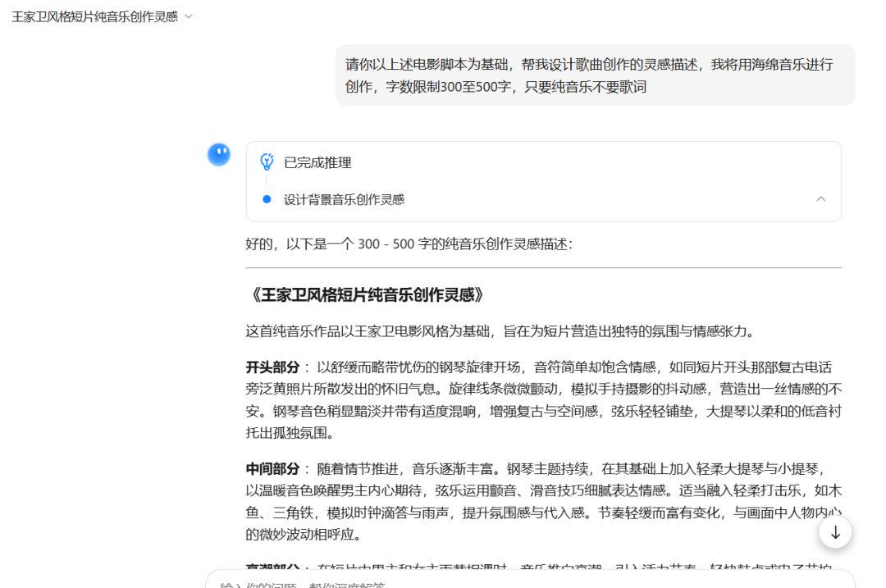Collapse the reasoning panel with the chevron
The width and height of the screenshot is (886, 588).
pyautogui.click(x=820, y=197)
